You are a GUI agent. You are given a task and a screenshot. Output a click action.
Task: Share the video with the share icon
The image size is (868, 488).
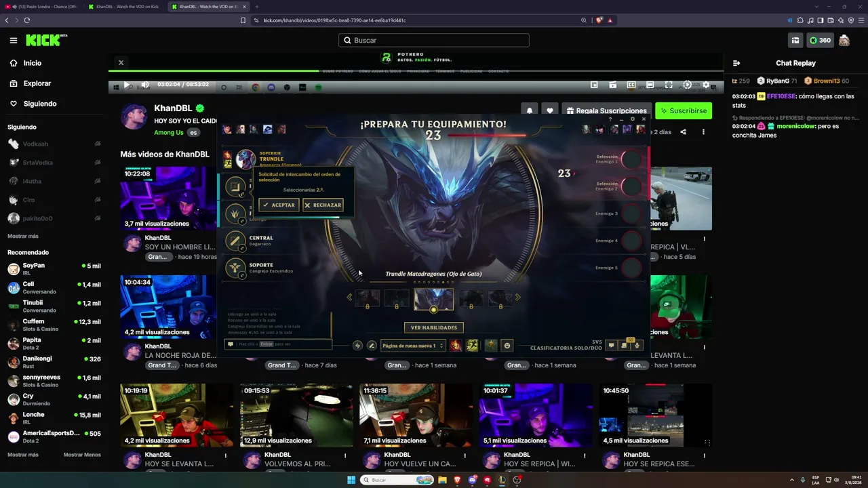tap(684, 132)
